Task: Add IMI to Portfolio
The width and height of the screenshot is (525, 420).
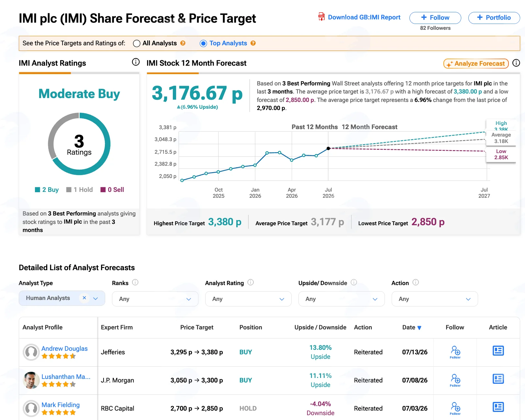Action: [494, 18]
